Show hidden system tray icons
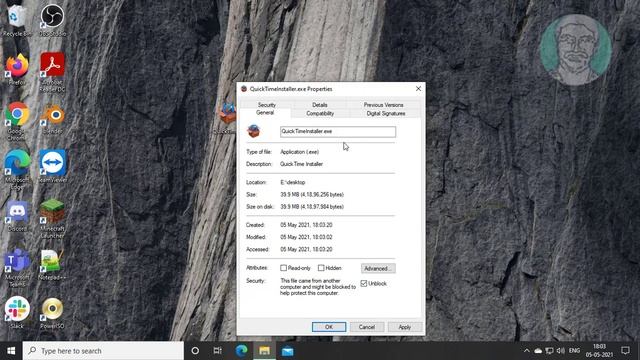The height and width of the screenshot is (360, 640). pyautogui.click(x=527, y=351)
